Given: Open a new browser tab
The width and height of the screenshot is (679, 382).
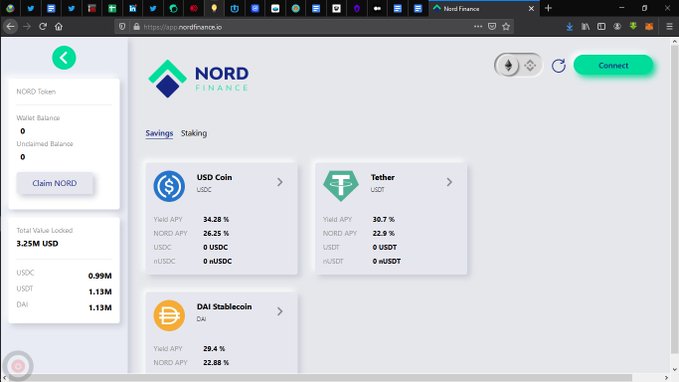Looking at the screenshot, I should 548,8.
